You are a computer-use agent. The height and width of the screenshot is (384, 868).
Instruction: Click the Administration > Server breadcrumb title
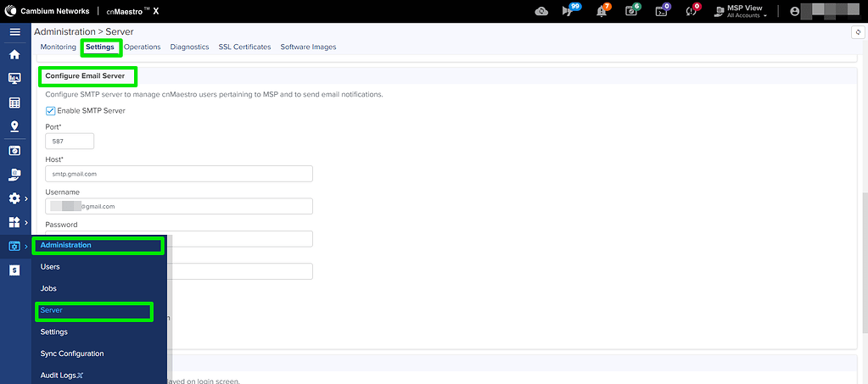(84, 32)
